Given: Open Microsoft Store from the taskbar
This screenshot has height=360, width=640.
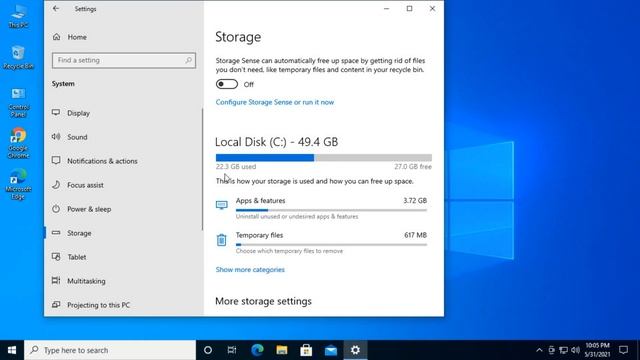Looking at the screenshot, I should [x=306, y=350].
